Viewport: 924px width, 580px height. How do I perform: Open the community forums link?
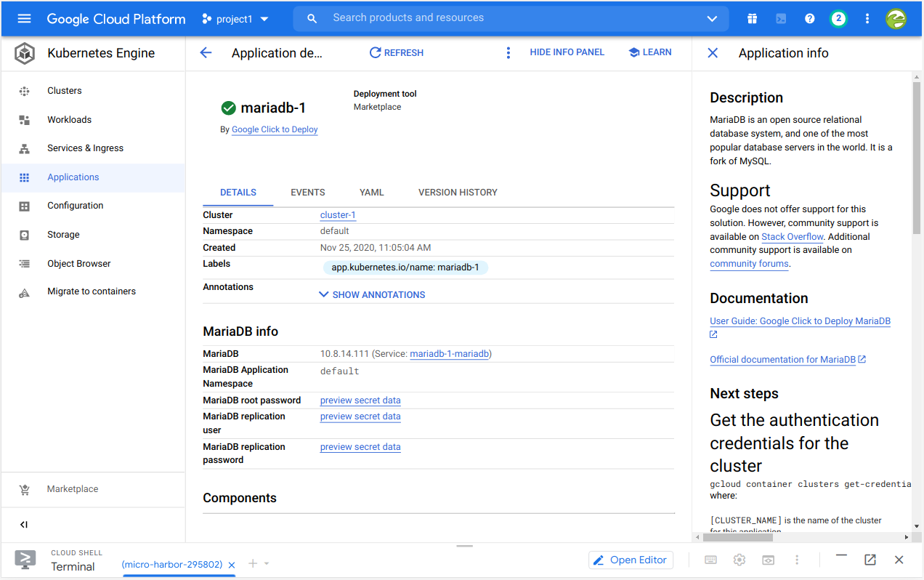pyautogui.click(x=749, y=264)
